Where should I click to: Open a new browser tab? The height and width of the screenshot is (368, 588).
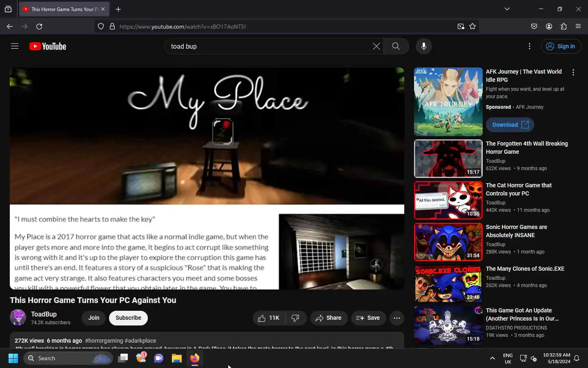[118, 9]
